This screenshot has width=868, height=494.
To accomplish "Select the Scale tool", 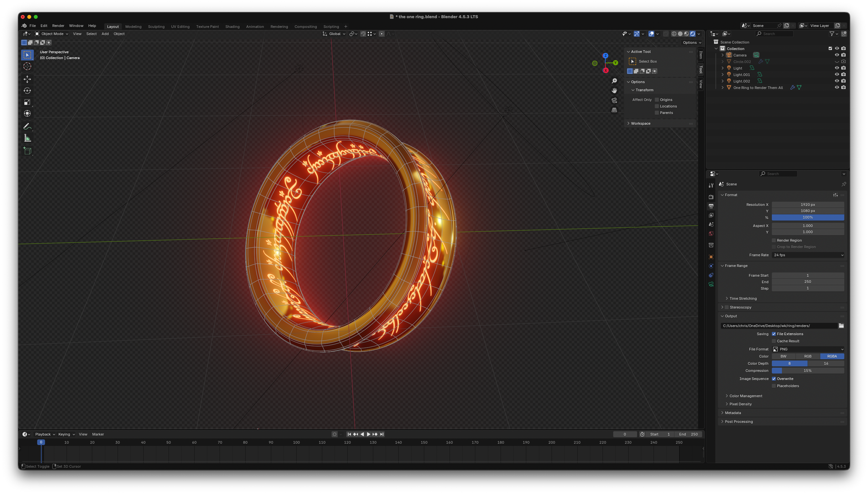I will coord(27,102).
